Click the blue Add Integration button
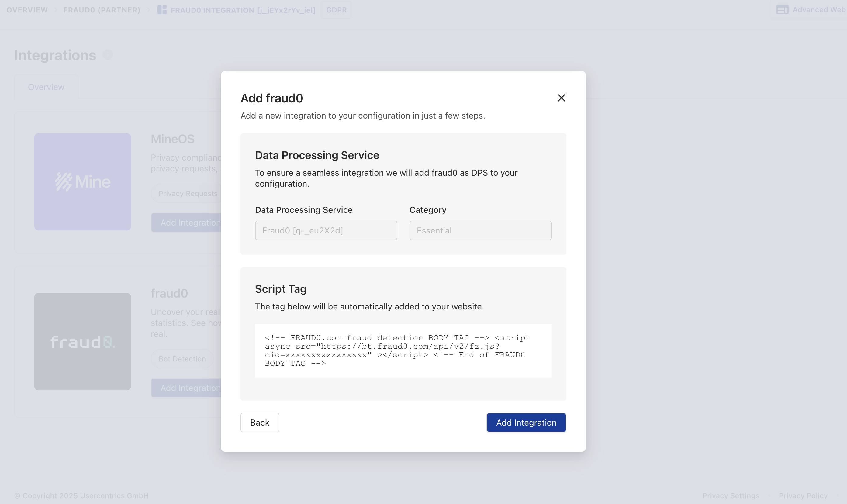This screenshot has width=847, height=504. point(525,422)
